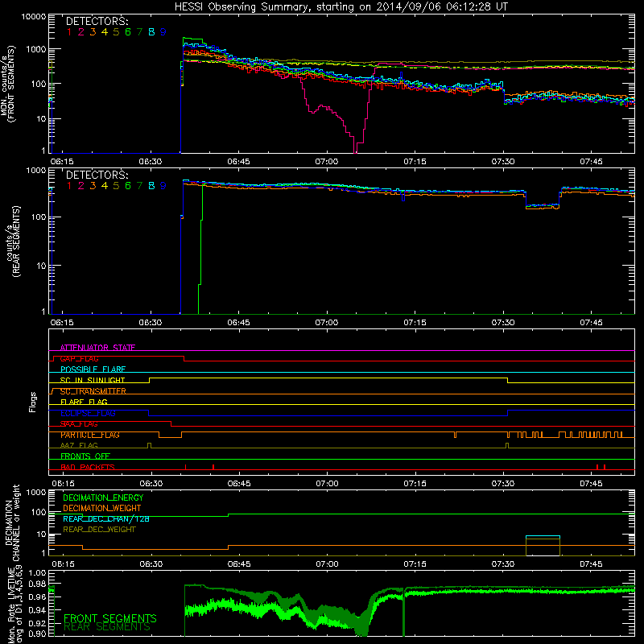Click the counts/s (REAR SEGMENTS) y-axis title
This screenshot has height=644, width=644.
pyautogui.click(x=12, y=241)
